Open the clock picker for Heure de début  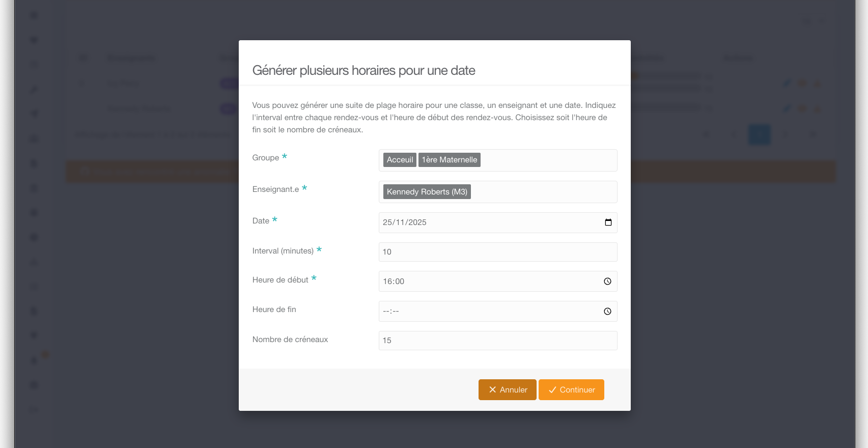pos(607,282)
